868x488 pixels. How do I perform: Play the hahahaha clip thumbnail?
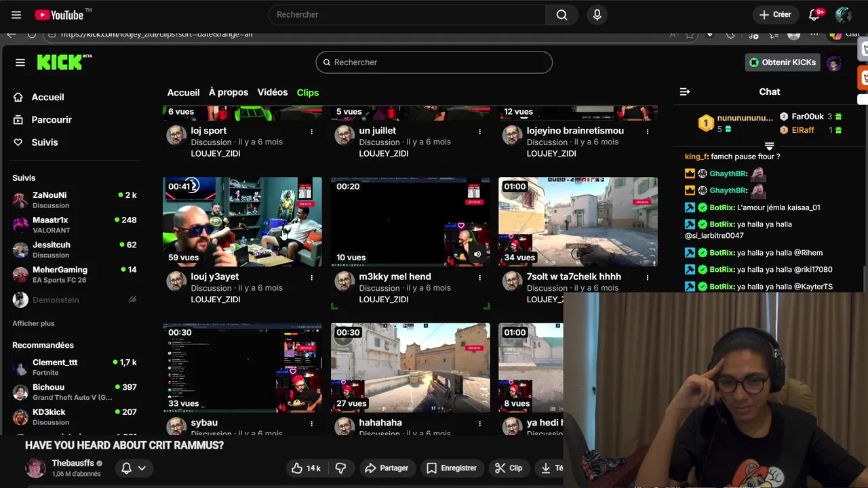click(410, 367)
